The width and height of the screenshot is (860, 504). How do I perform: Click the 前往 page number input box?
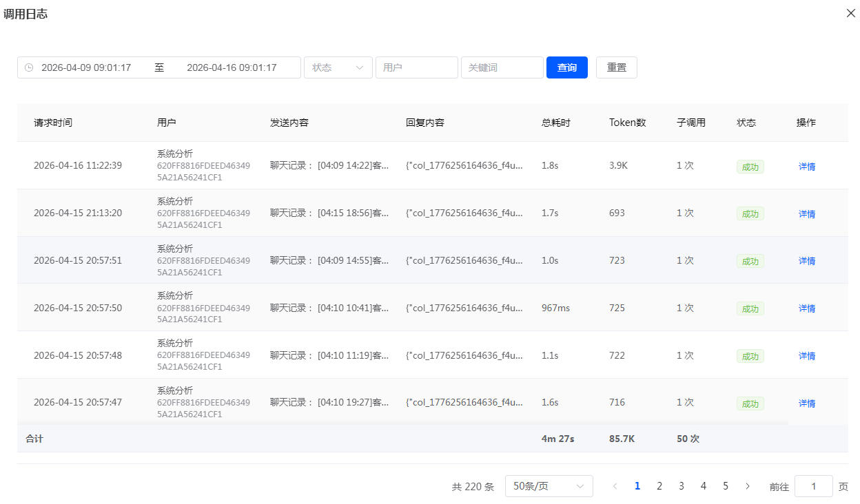[813, 485]
